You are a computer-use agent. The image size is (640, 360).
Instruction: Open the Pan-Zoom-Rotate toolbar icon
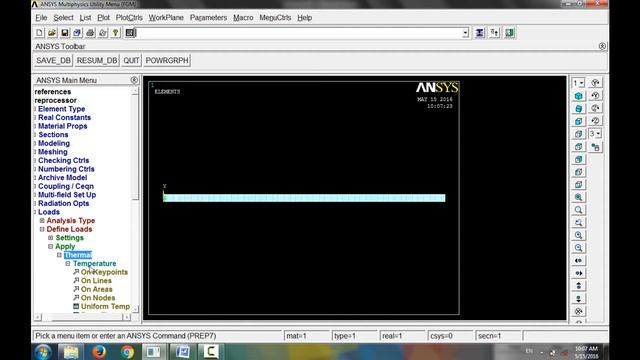(77, 33)
